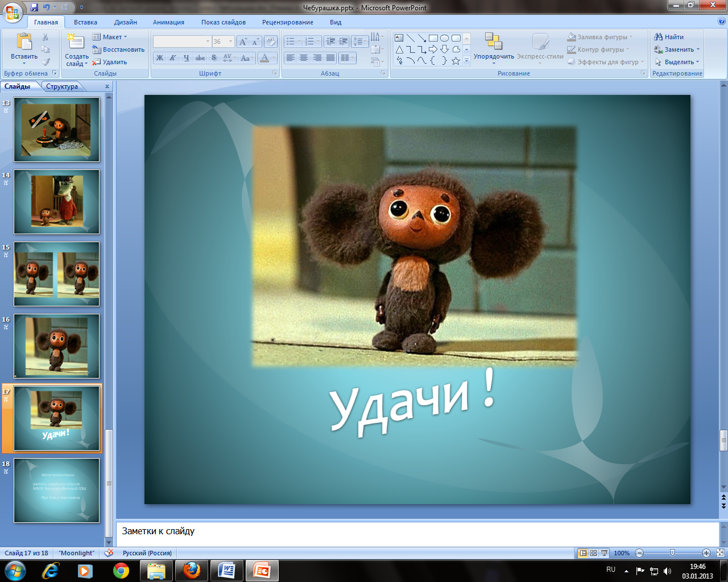The height and width of the screenshot is (582, 728).
Task: Fit slide to current window
Action: coord(720,553)
